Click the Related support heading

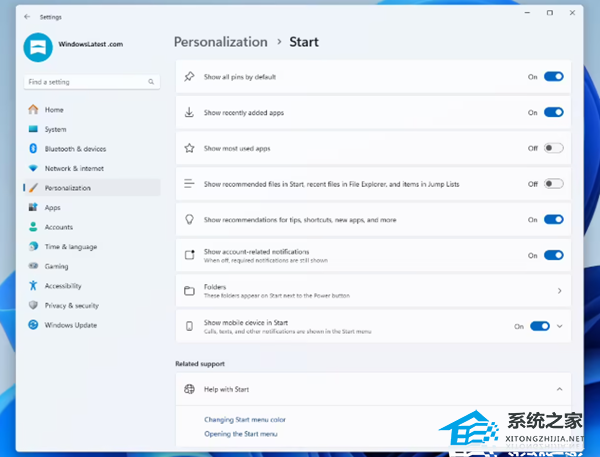tap(200, 364)
